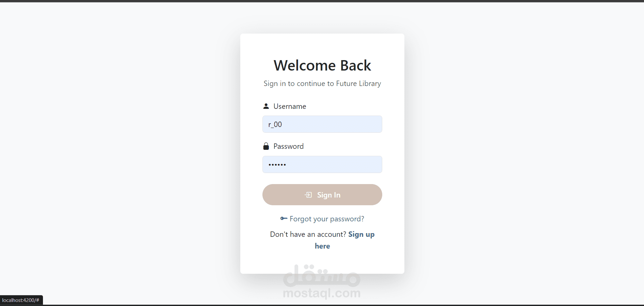
Task: Open the Forgot your password? link
Action: tap(327, 219)
